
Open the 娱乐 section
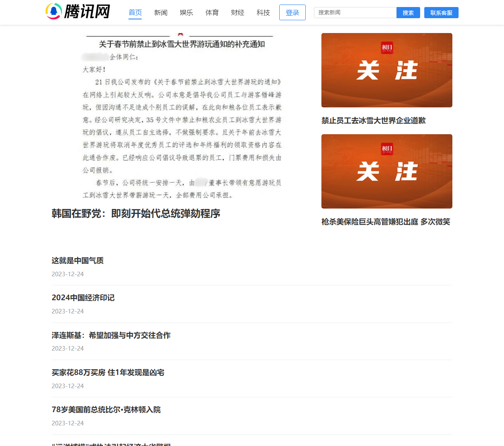tap(186, 12)
